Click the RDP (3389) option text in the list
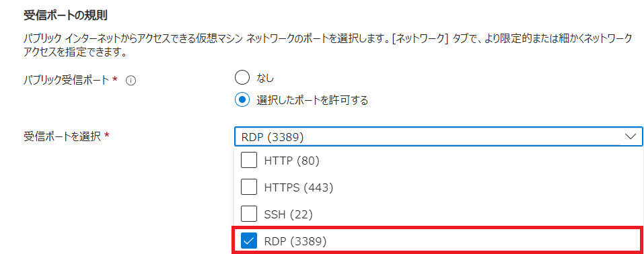This screenshot has height=254, width=644. (x=295, y=242)
